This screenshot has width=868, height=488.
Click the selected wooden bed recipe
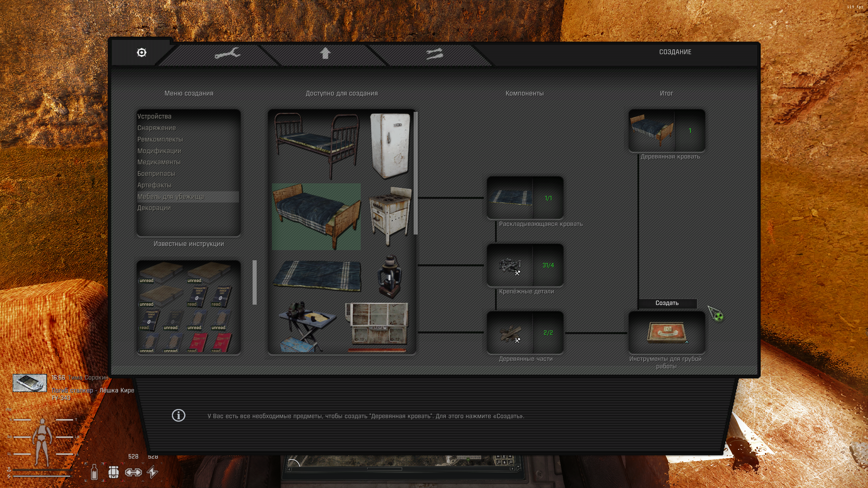click(x=316, y=217)
